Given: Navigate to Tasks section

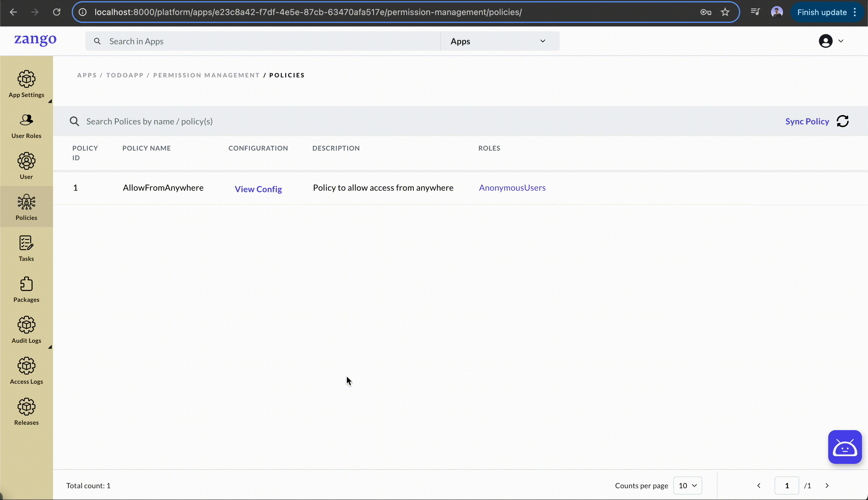Looking at the screenshot, I should (x=26, y=248).
